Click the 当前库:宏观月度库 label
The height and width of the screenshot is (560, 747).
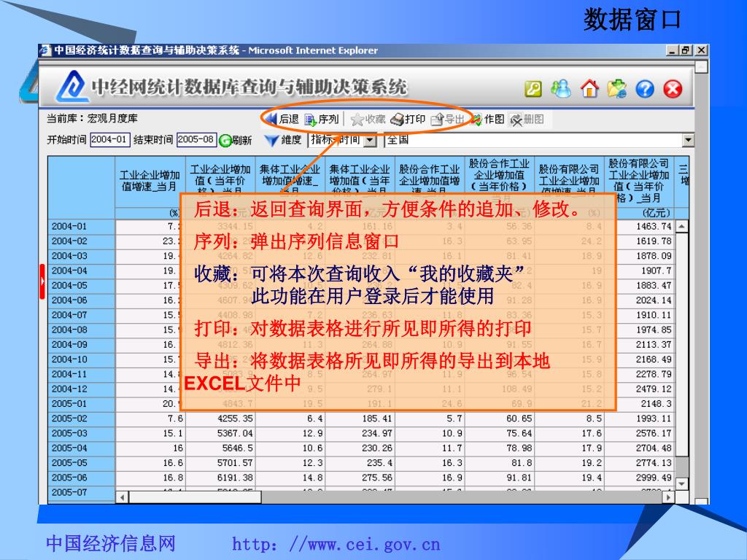pos(92,119)
